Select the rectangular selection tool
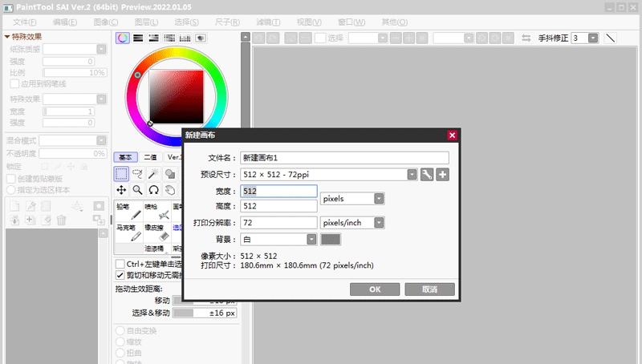This screenshot has height=364, width=642. [121, 174]
